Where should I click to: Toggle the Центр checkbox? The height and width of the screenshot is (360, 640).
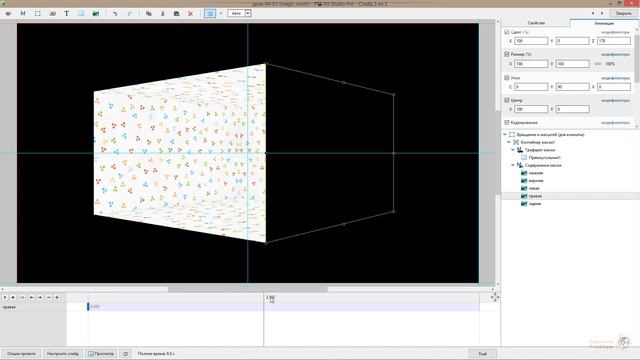[x=507, y=100]
